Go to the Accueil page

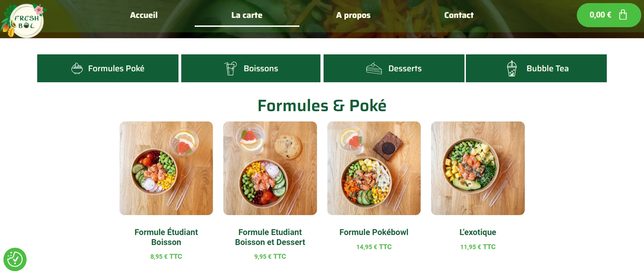(144, 15)
